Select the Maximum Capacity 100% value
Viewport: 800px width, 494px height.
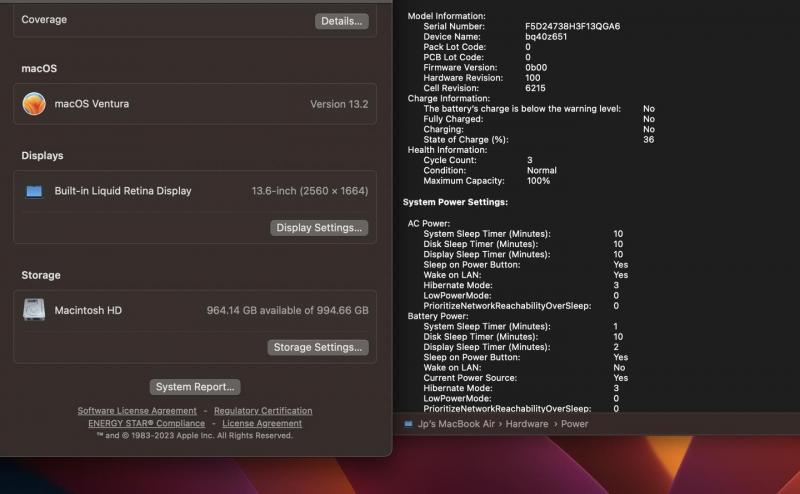point(539,181)
